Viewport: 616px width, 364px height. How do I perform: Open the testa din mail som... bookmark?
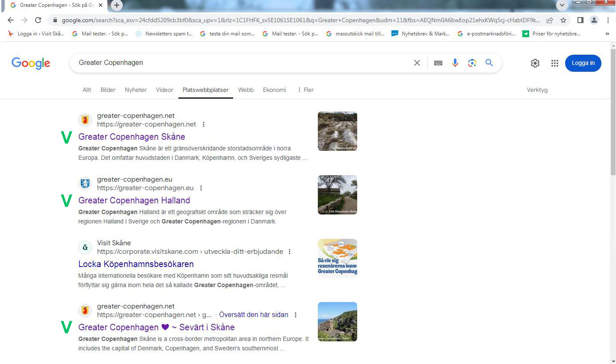pyautogui.click(x=228, y=34)
